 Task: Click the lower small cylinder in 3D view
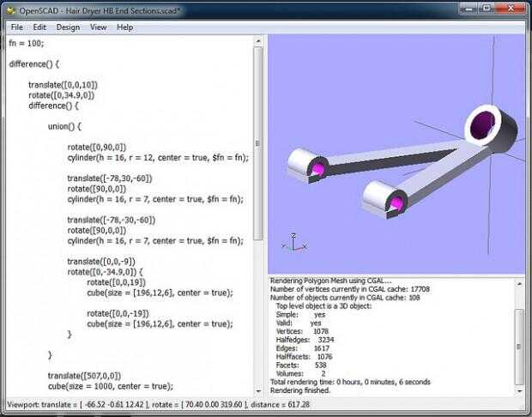pos(384,200)
